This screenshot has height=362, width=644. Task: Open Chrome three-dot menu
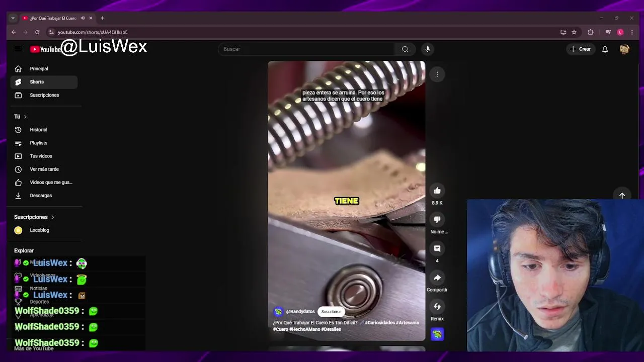click(x=632, y=32)
